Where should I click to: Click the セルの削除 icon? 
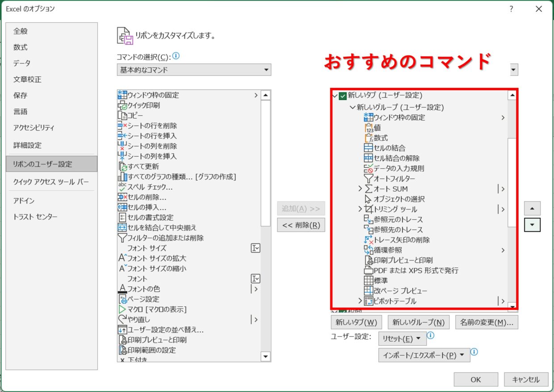pyautogui.click(x=122, y=197)
